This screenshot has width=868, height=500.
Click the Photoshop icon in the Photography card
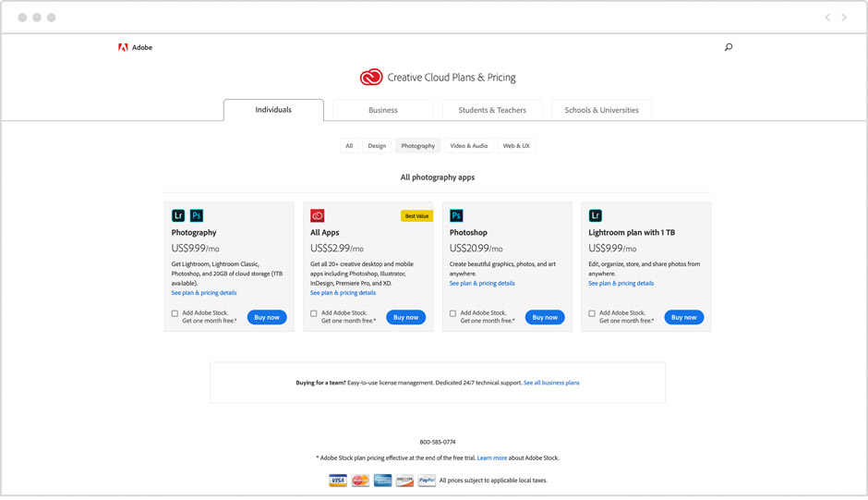point(197,215)
